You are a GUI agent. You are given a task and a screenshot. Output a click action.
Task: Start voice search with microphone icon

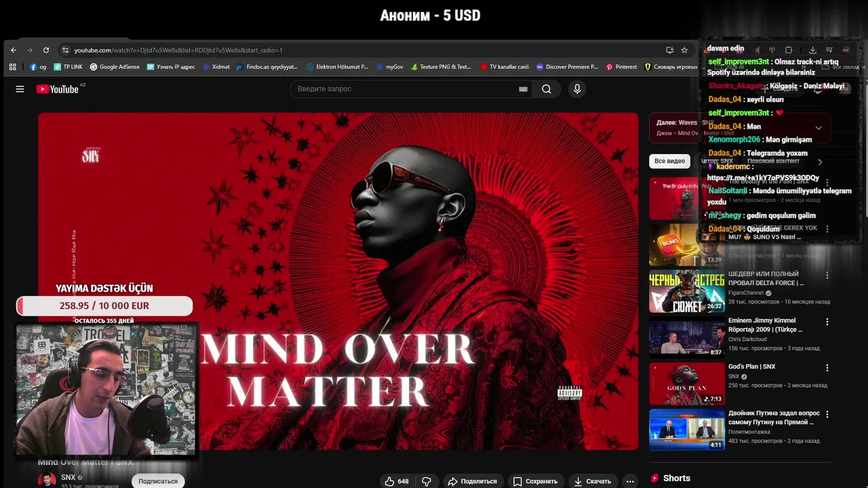577,89
